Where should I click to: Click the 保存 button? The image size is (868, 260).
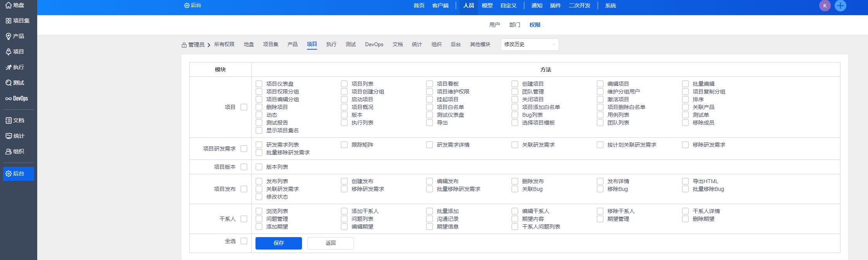point(278,243)
